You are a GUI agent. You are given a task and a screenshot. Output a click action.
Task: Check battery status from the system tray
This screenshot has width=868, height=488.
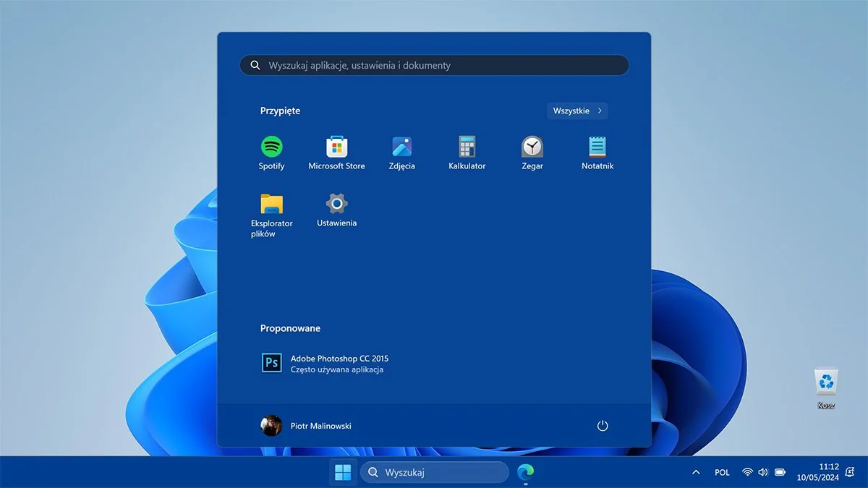click(x=780, y=472)
